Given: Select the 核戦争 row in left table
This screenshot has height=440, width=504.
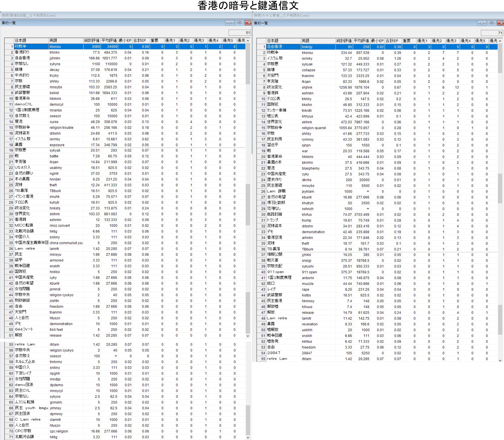Looking at the screenshot, I should point(31,46).
